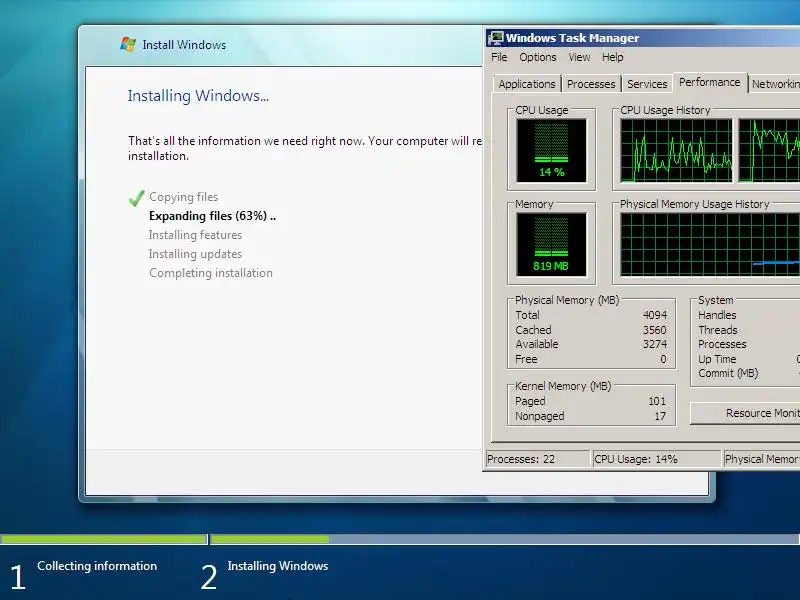Screen dimensions: 800x600
Task: Click the first CPU Usage History graph
Action: (x=676, y=151)
